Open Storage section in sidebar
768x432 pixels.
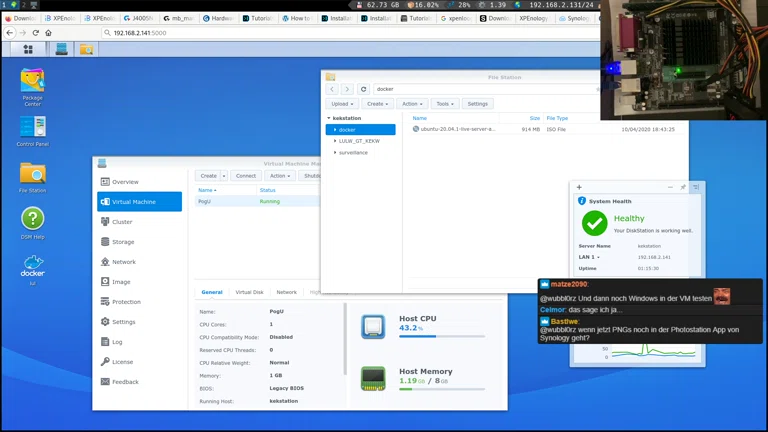140,242
